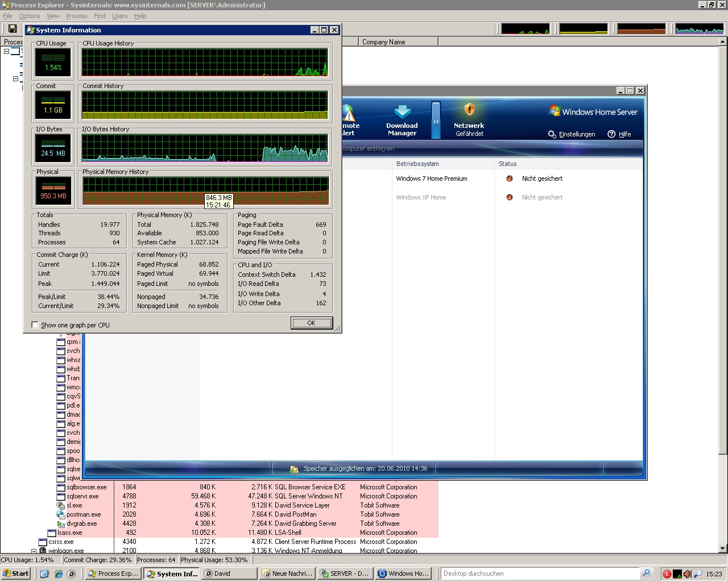Switch to David taskbar button
Image resolution: width=728 pixels, height=582 pixels.
(x=229, y=573)
